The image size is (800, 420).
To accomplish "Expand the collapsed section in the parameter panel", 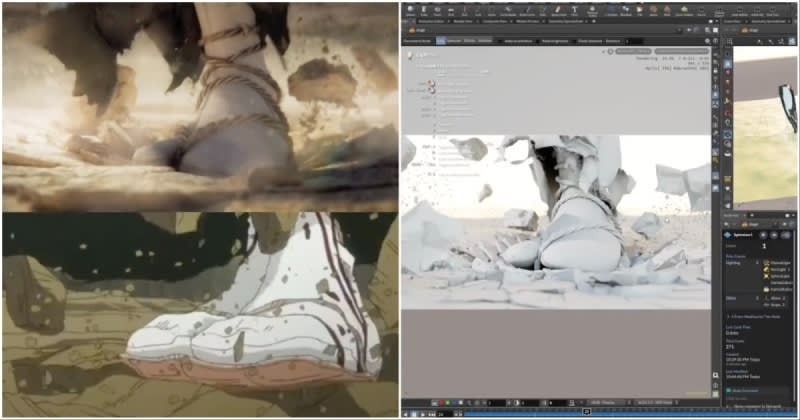I will pyautogui.click(x=730, y=317).
